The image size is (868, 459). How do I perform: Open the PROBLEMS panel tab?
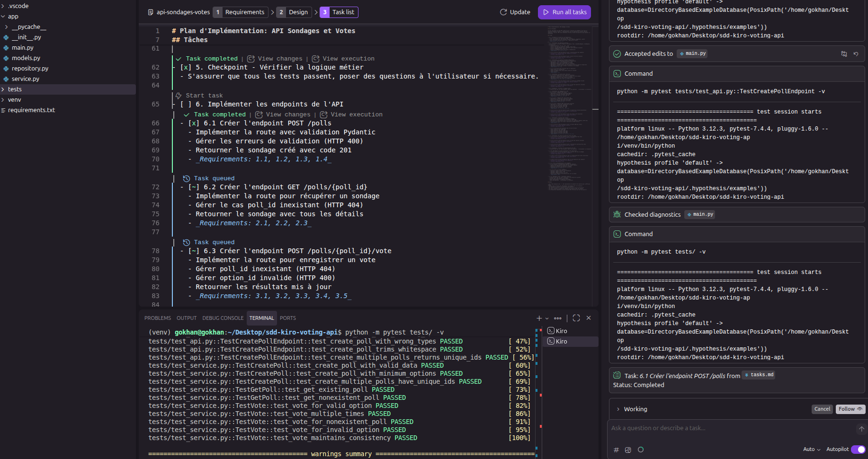tap(157, 318)
